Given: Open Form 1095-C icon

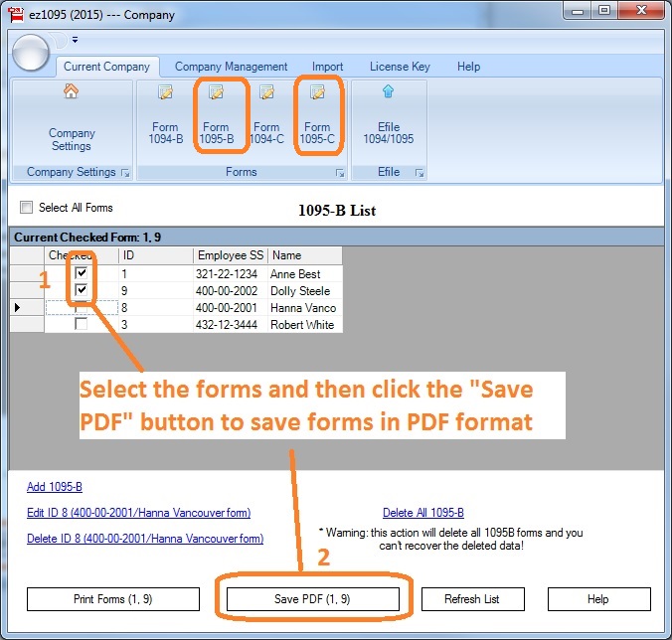Looking at the screenshot, I should click(317, 92).
